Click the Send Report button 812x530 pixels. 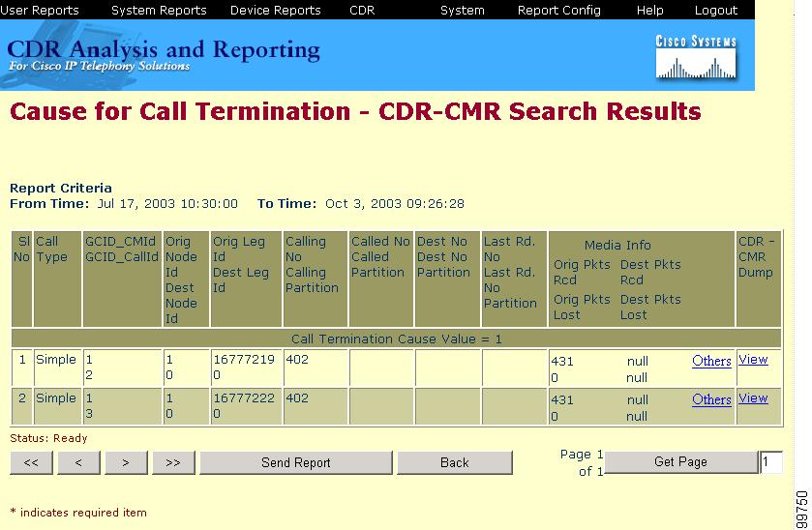point(296,462)
